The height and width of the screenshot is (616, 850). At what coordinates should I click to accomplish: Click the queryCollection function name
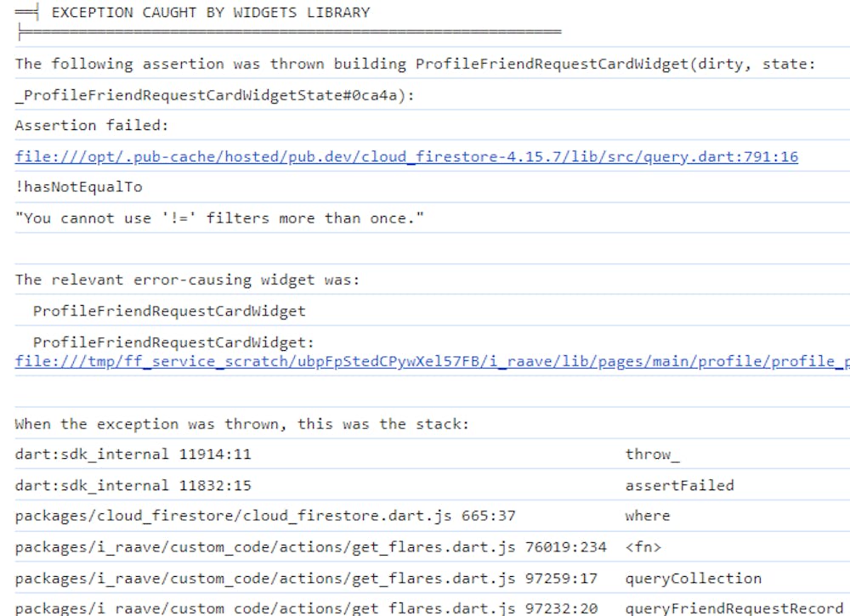(x=693, y=579)
